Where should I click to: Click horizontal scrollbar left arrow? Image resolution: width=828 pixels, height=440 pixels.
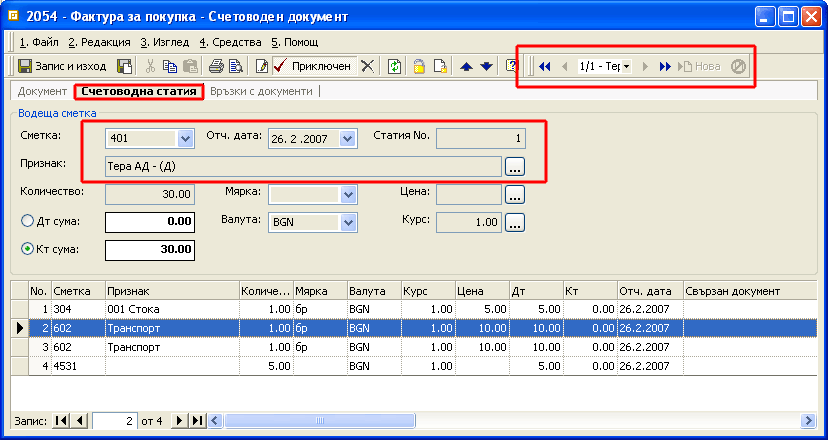click(215, 421)
